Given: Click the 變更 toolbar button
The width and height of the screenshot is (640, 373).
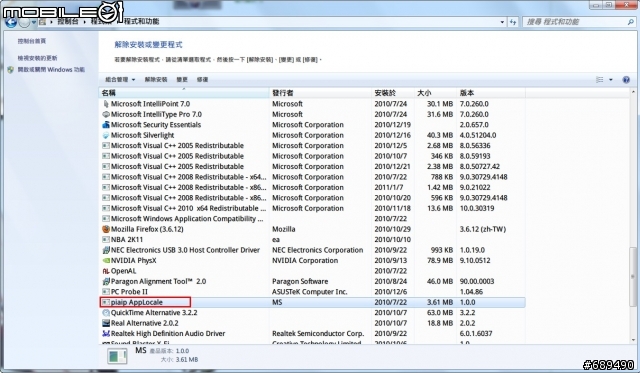Looking at the screenshot, I should coord(182,80).
